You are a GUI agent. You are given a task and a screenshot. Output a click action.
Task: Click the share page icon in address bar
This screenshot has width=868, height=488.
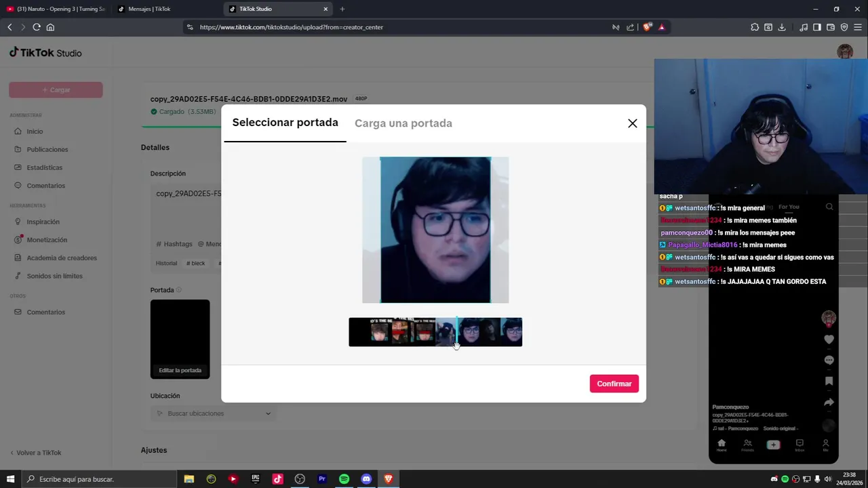coord(630,27)
